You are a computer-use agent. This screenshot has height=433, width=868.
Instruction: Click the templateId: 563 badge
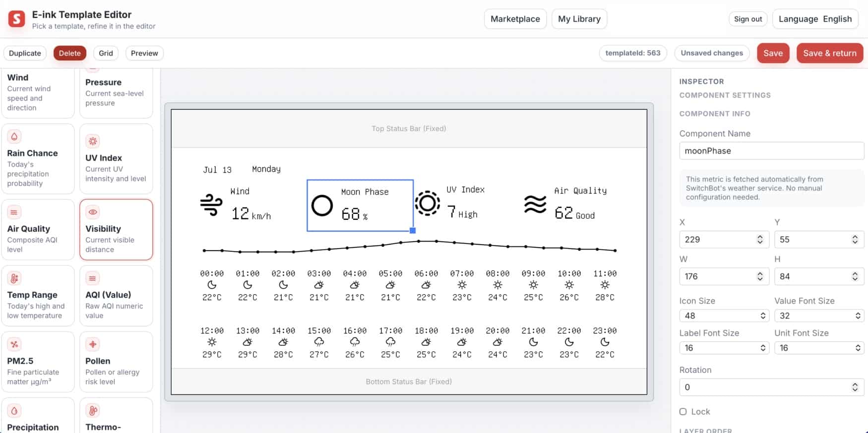[x=633, y=53]
